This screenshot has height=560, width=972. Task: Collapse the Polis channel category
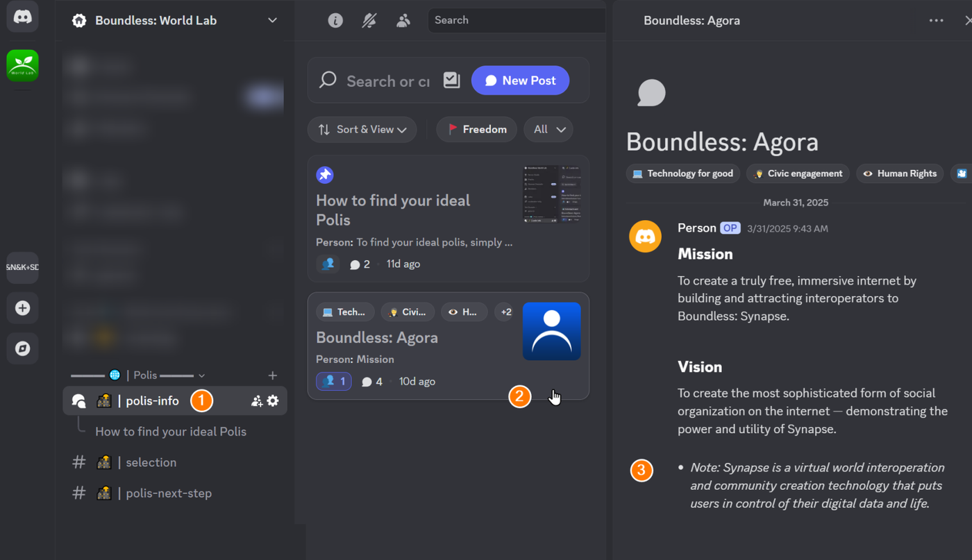(138, 375)
